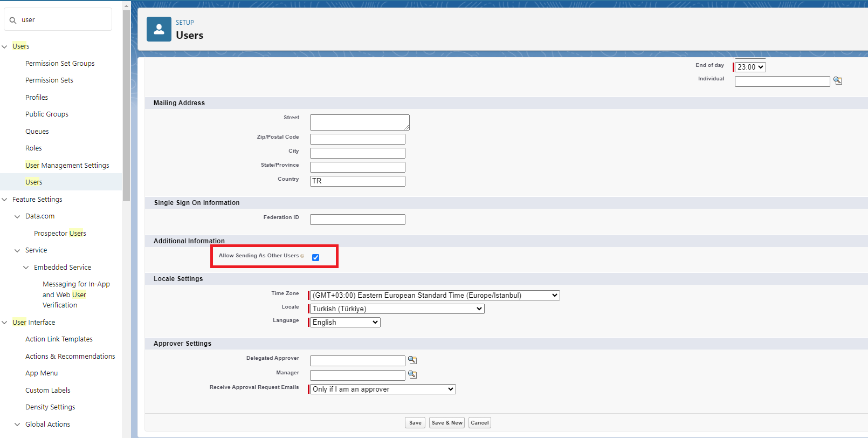Open the Manager lookup icon
868x438 pixels.
pyautogui.click(x=412, y=374)
